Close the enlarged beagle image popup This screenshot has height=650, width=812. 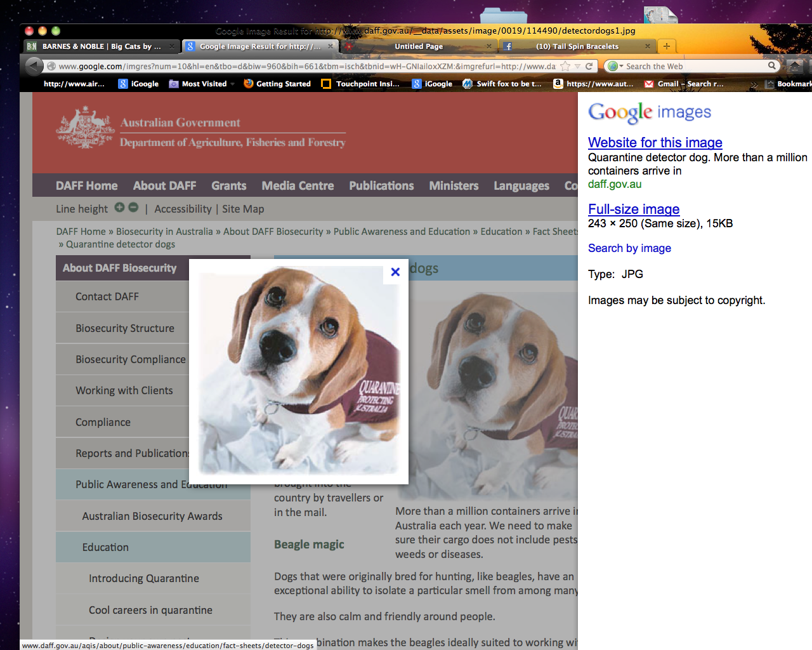395,272
